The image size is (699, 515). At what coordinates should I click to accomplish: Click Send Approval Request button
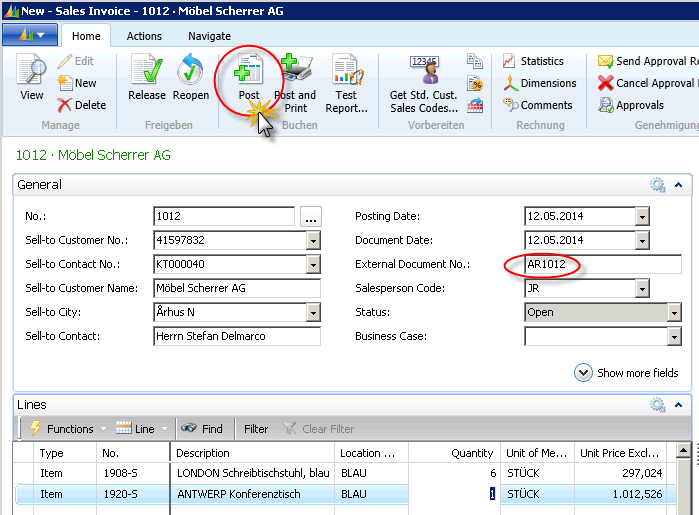click(647, 61)
